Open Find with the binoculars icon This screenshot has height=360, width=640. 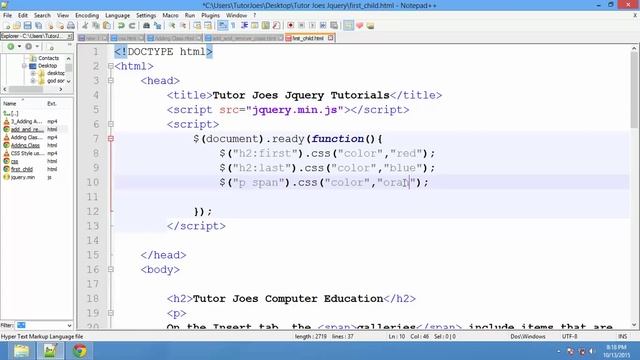tap(146, 26)
